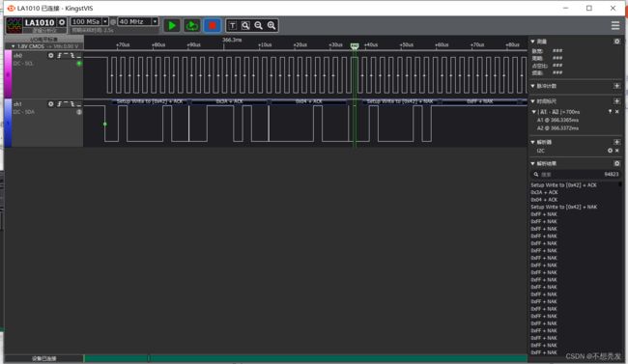628x364 pixels.
Task: Click the A2 @ 366.3372ms marker entry
Action: click(557, 128)
